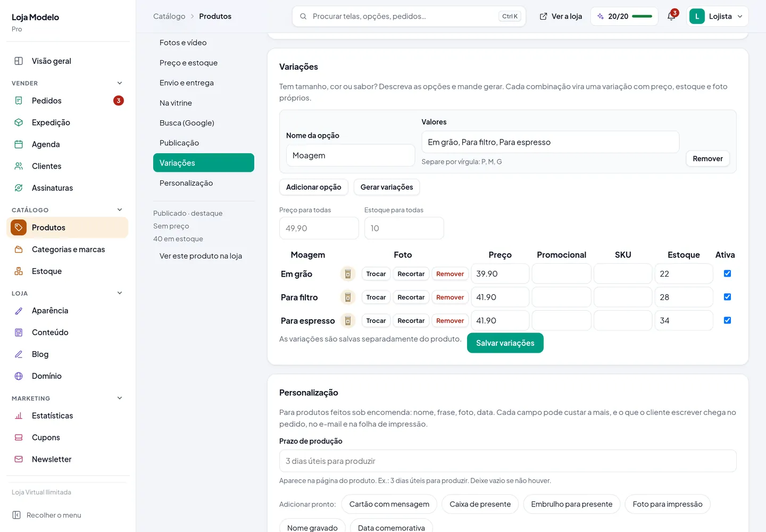The height and width of the screenshot is (532, 766).
Task: Click the Categorias e marcas folder icon
Action: click(19, 250)
